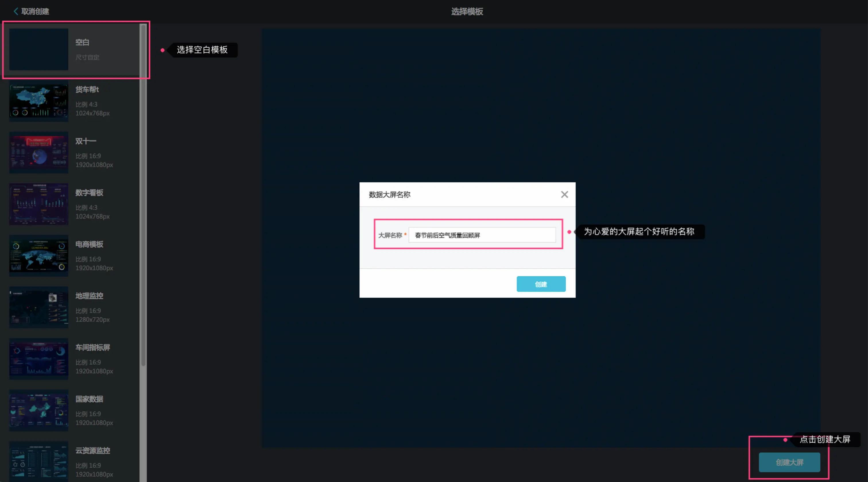This screenshot has height=482, width=868.
Task: Select the 货车帮t template thumbnail
Action: (x=39, y=101)
